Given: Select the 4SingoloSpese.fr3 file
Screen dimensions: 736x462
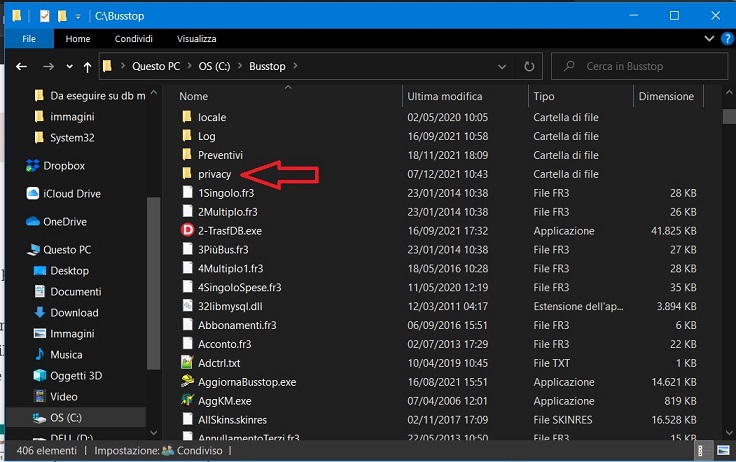Looking at the screenshot, I should pyautogui.click(x=239, y=287).
